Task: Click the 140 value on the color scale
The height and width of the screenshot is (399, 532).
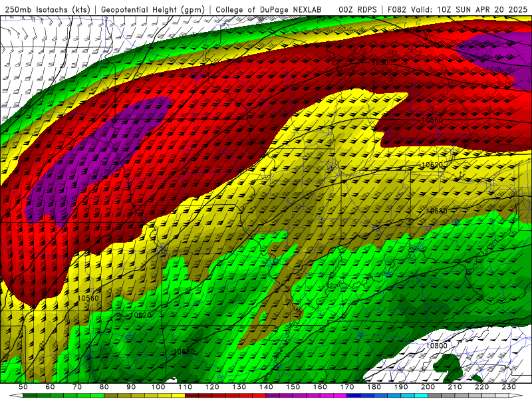Action: click(266, 387)
